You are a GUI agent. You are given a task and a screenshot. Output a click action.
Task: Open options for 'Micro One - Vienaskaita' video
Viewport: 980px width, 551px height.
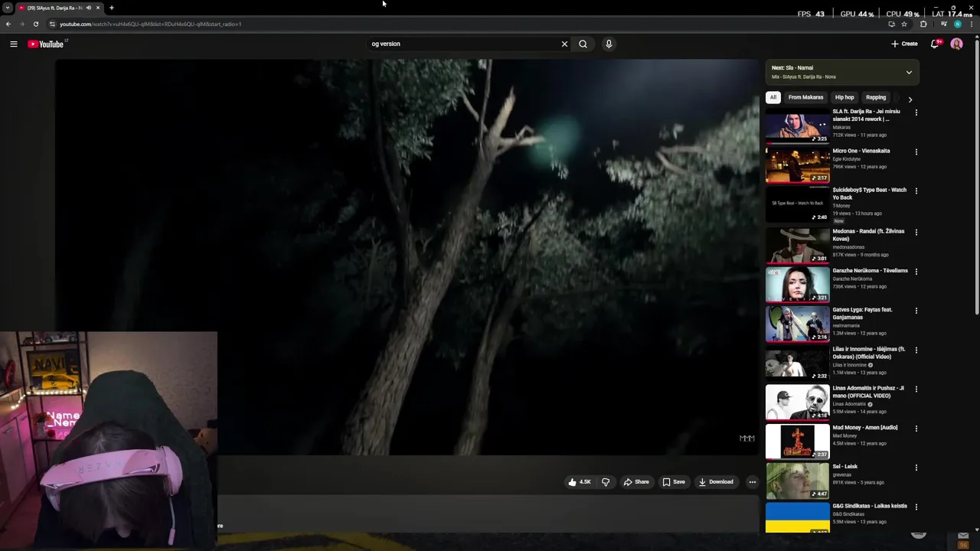pyautogui.click(x=916, y=152)
